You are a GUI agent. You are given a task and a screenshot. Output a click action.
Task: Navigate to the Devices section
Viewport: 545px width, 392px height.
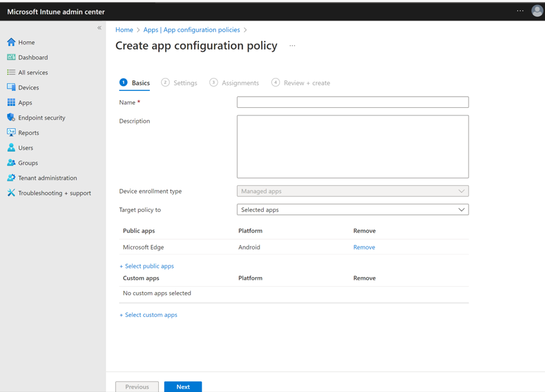tap(28, 87)
